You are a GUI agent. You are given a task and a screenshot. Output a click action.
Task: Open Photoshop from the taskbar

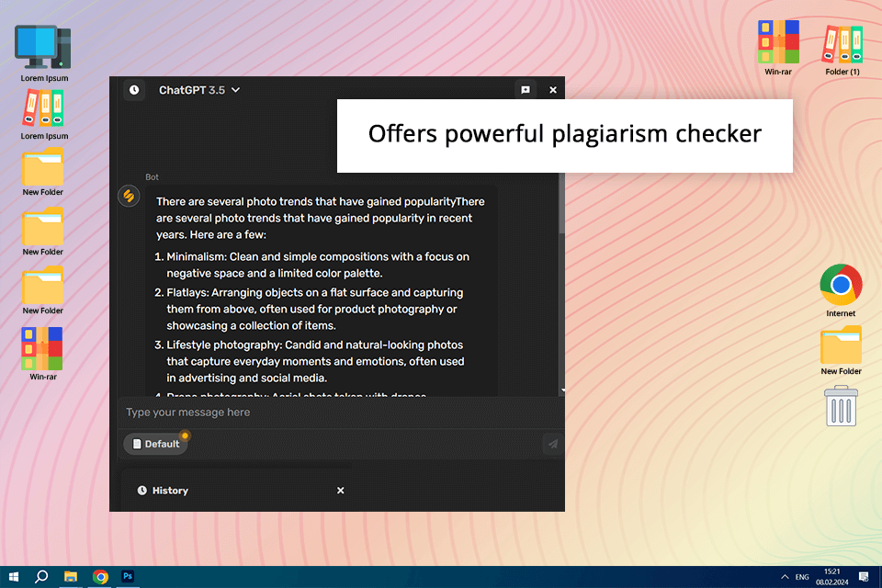pos(128,577)
